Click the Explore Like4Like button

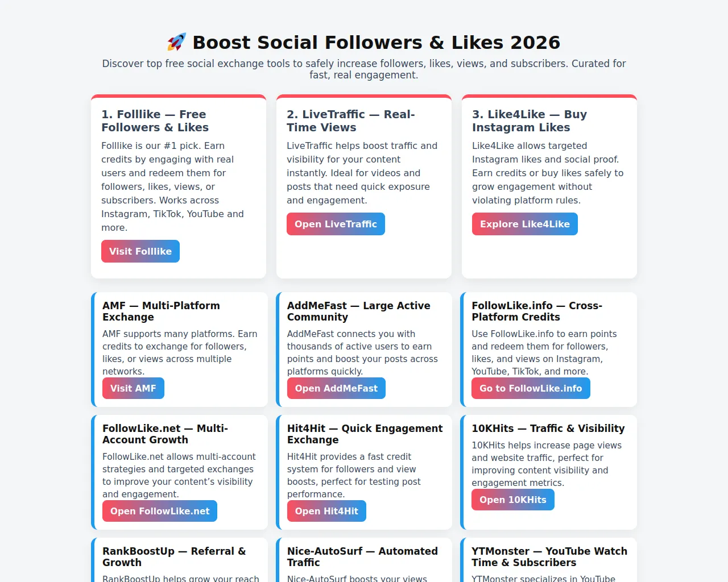[x=524, y=224]
